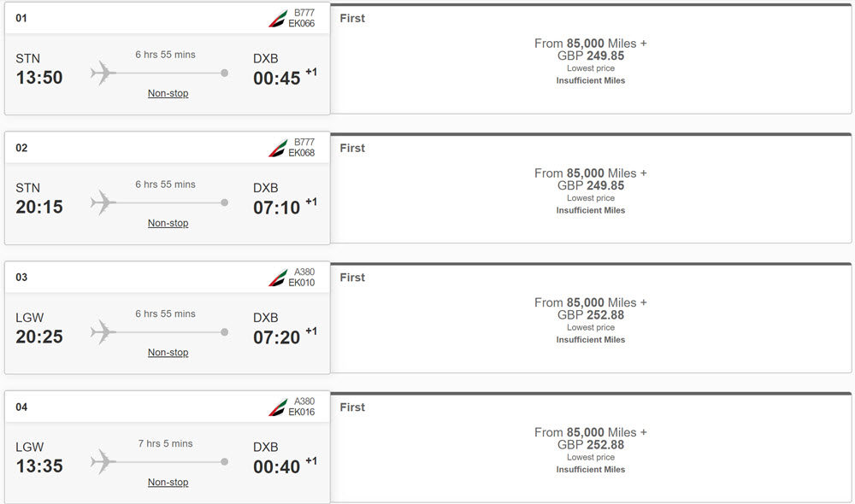The image size is (855, 504).
Task: Open the Non-stop link for flight 04
Action: point(168,482)
